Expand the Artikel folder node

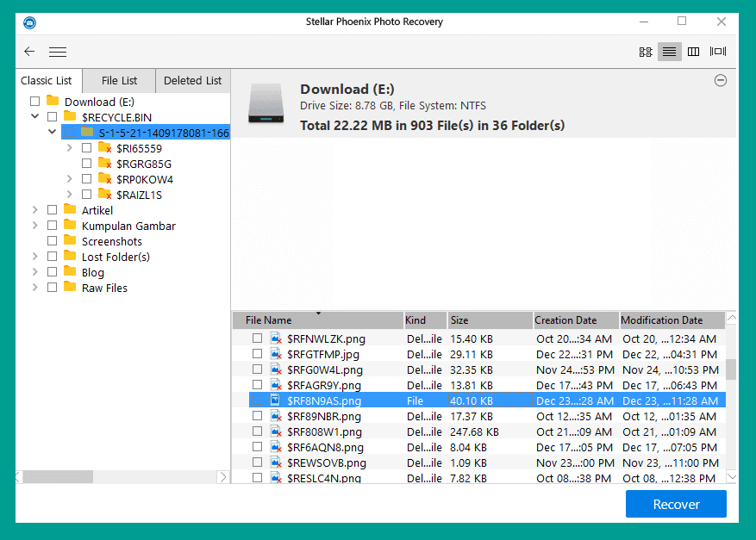(x=34, y=209)
